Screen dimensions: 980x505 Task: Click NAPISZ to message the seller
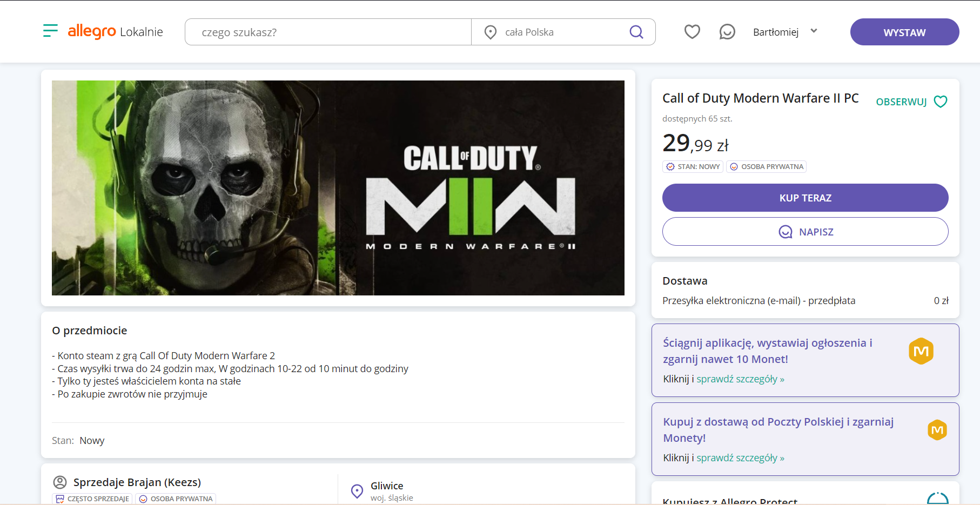pos(805,232)
